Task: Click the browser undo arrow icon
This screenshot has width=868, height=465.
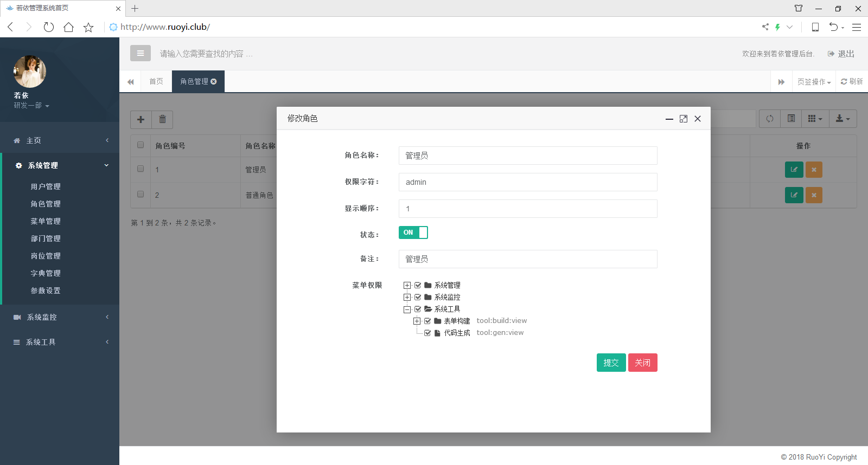Action: (x=834, y=27)
